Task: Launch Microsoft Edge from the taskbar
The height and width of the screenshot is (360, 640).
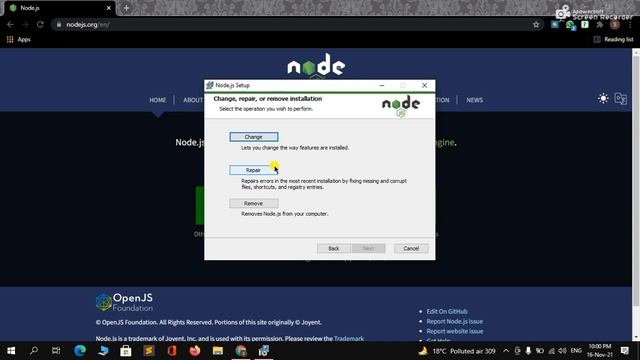Action: click(x=80, y=351)
